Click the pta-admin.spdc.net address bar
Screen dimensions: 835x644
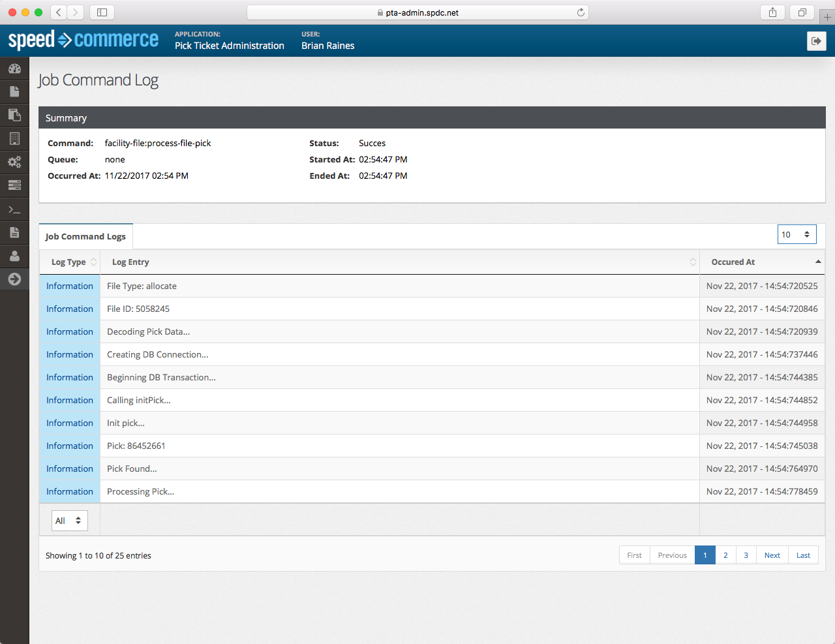(417, 12)
